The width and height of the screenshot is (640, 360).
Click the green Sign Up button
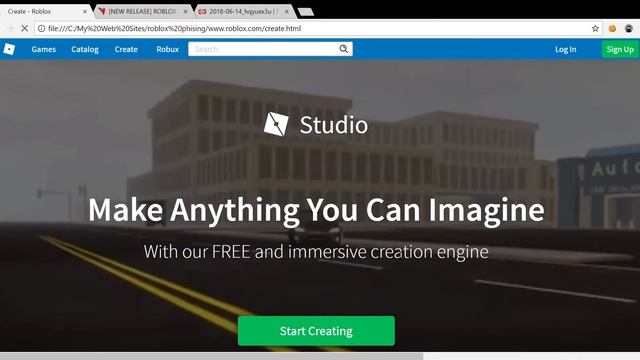(x=620, y=49)
